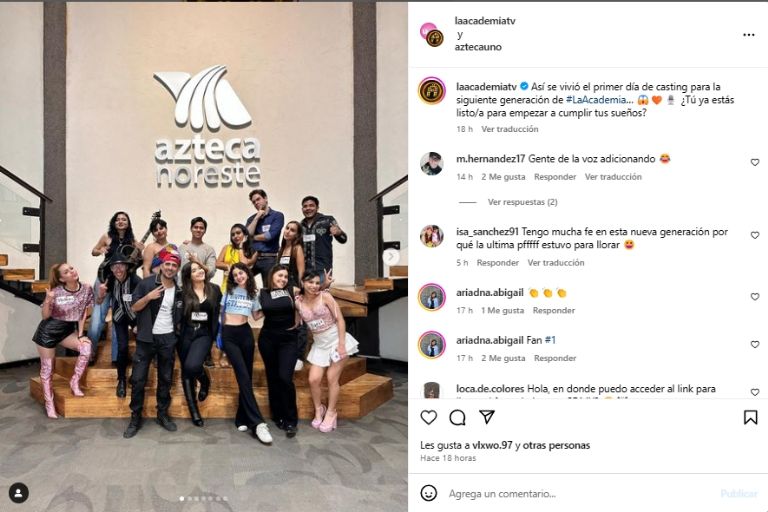This screenshot has height=512, width=768.
Task: Save post with the bookmark icon
Action: [750, 417]
